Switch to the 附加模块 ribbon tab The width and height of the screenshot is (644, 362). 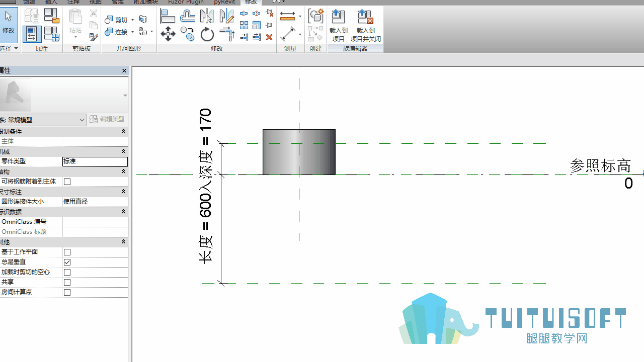[x=145, y=2]
